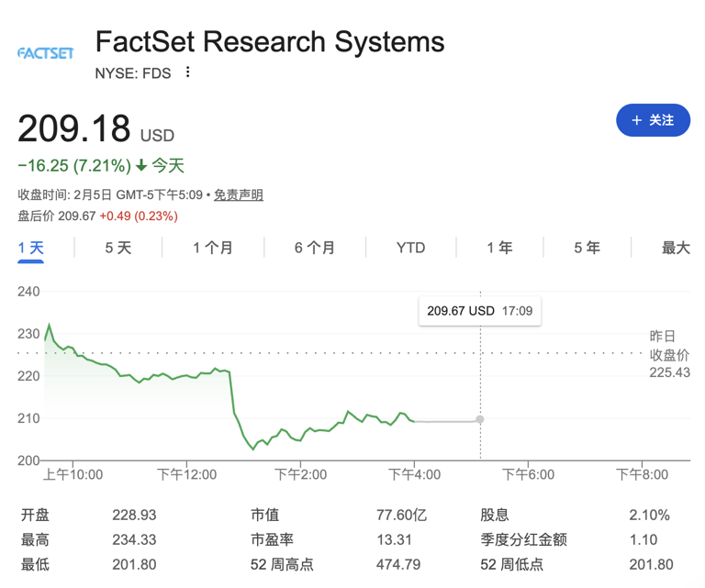Switch to the 1 年 tab
The width and height of the screenshot is (705, 588).
click(499, 248)
